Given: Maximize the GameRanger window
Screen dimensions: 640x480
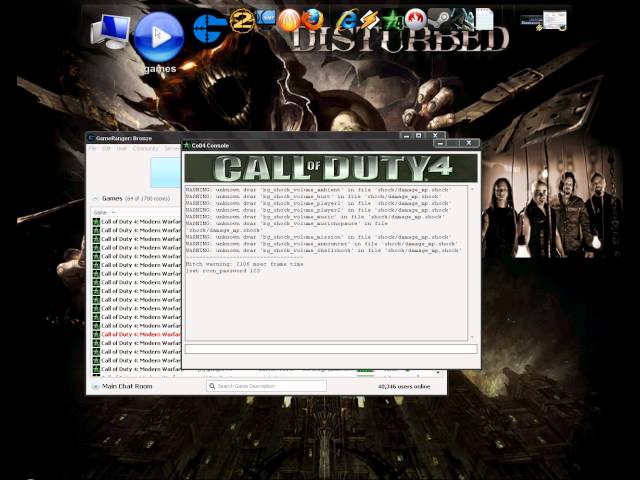Looking at the screenshot, I should tap(418, 135).
